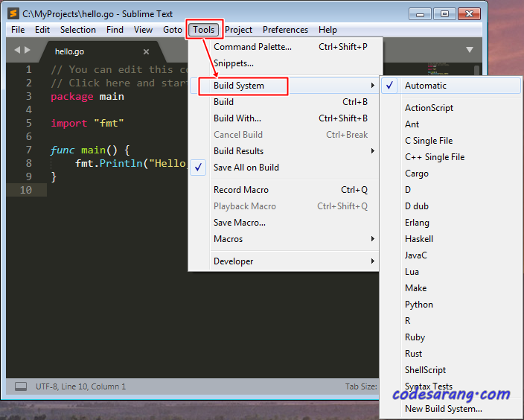Screen dimensions: 524x420
Task: Open the Tab Size selector in status bar
Action: click(x=361, y=386)
